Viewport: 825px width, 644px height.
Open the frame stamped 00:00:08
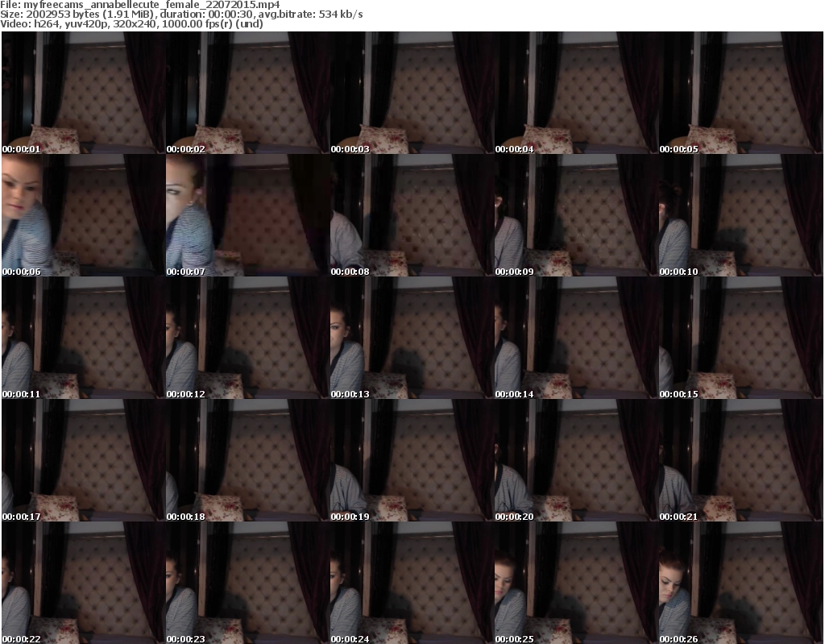pos(412,215)
